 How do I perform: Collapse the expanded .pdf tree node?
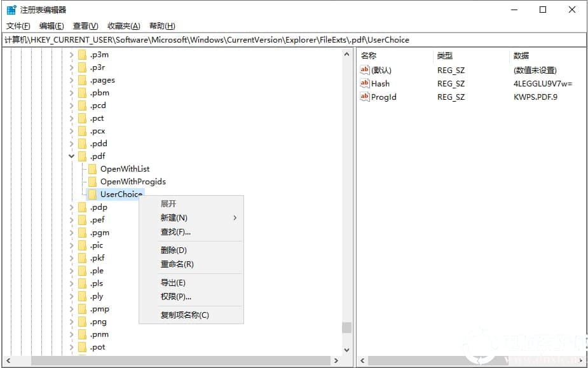(71, 156)
